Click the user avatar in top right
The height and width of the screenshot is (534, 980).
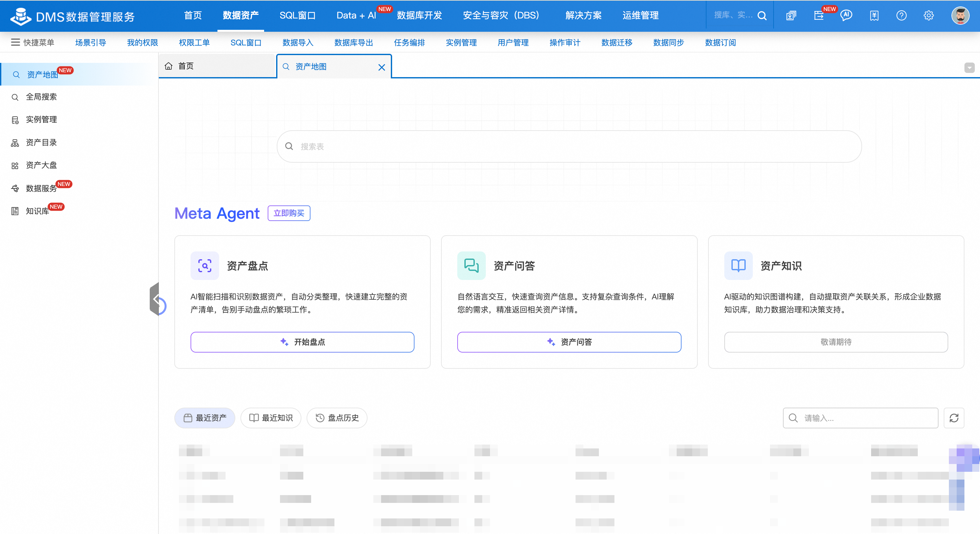pos(960,16)
